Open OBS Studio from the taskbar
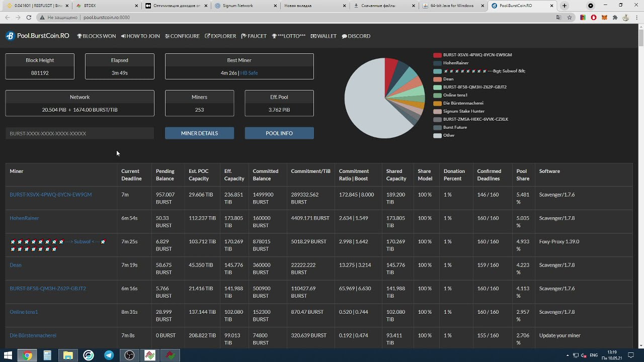The height and width of the screenshot is (362, 644). point(129,355)
